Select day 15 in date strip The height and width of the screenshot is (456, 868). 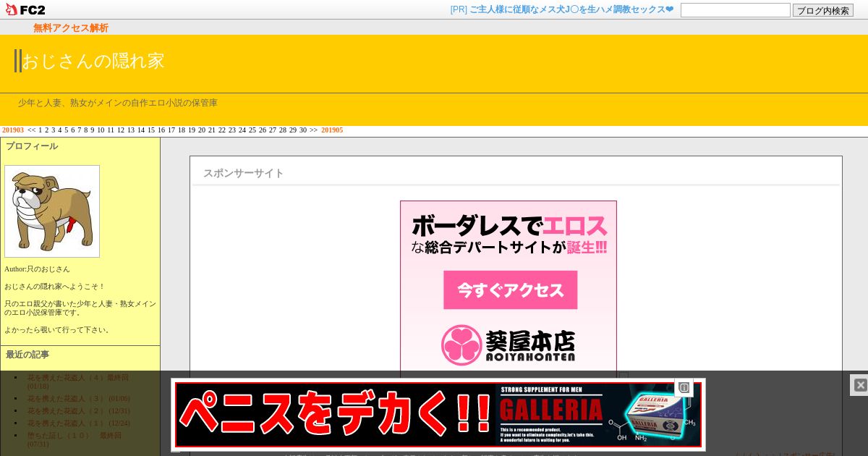pyautogui.click(x=151, y=130)
